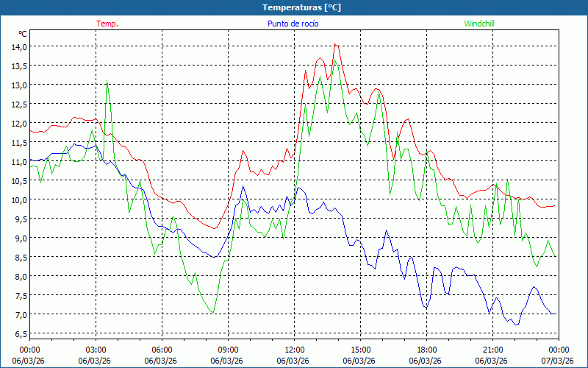Click the °C unit label on the y-axis
Screen dimensions: 588x368
(23, 34)
